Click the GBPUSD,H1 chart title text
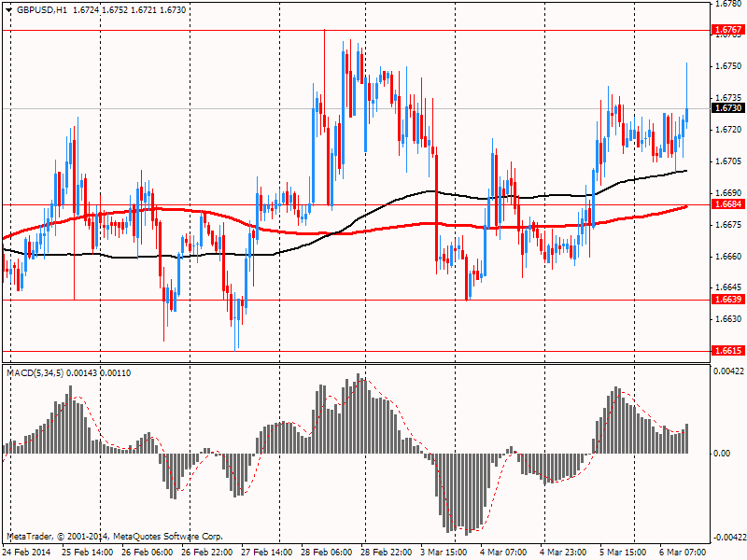Screen dimensions: 747x560 click(x=42, y=8)
